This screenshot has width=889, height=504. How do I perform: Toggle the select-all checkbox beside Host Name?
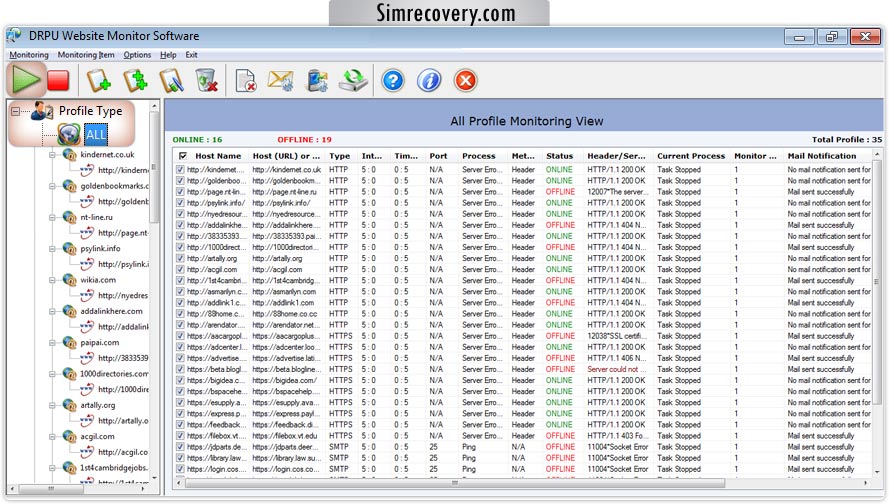(183, 156)
